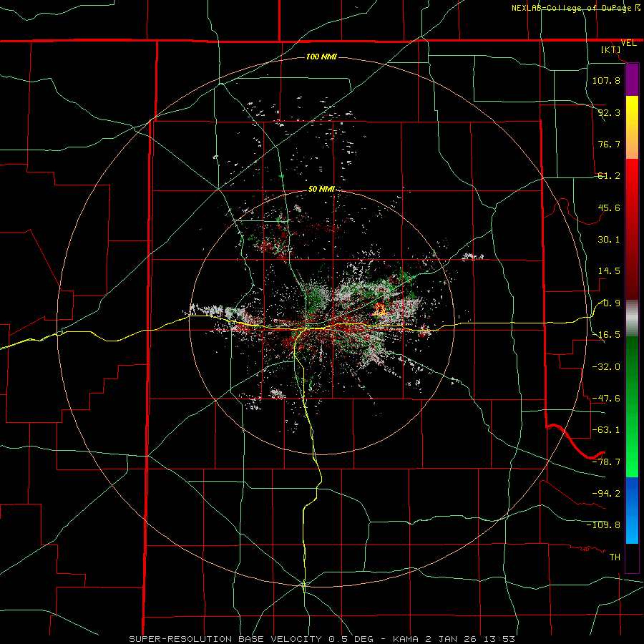Click the 50 NMI range ring label
The image size is (644, 644).
(x=321, y=189)
